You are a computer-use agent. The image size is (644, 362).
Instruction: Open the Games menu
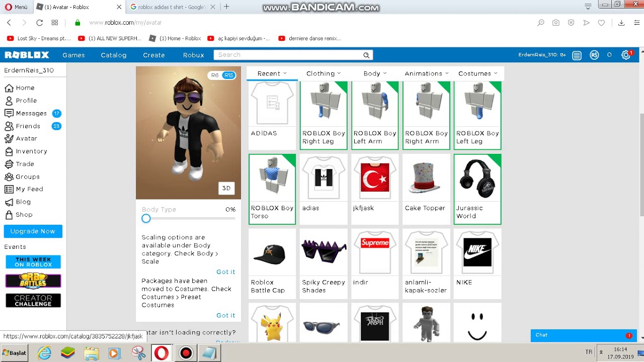(x=73, y=55)
